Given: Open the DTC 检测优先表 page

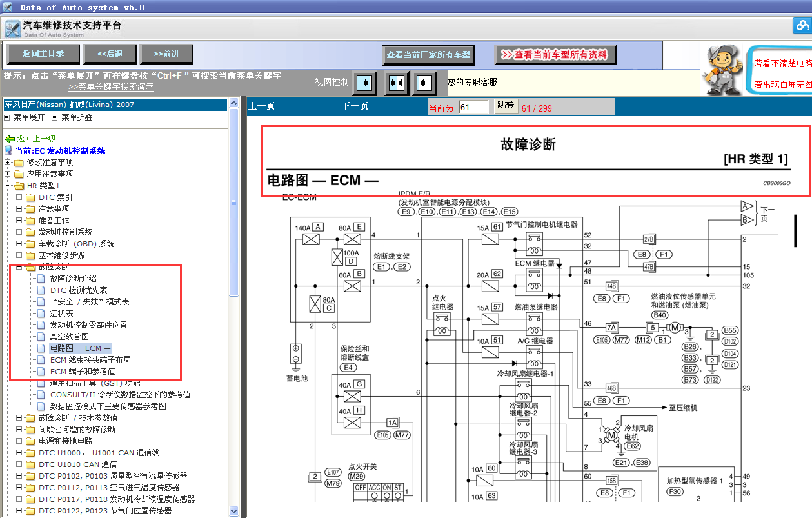Looking at the screenshot, I should (x=79, y=290).
